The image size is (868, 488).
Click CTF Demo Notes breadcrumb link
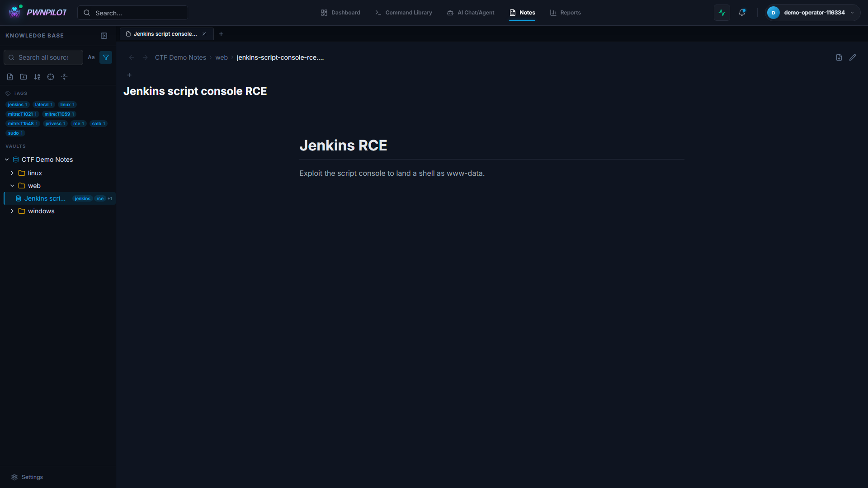[180, 57]
